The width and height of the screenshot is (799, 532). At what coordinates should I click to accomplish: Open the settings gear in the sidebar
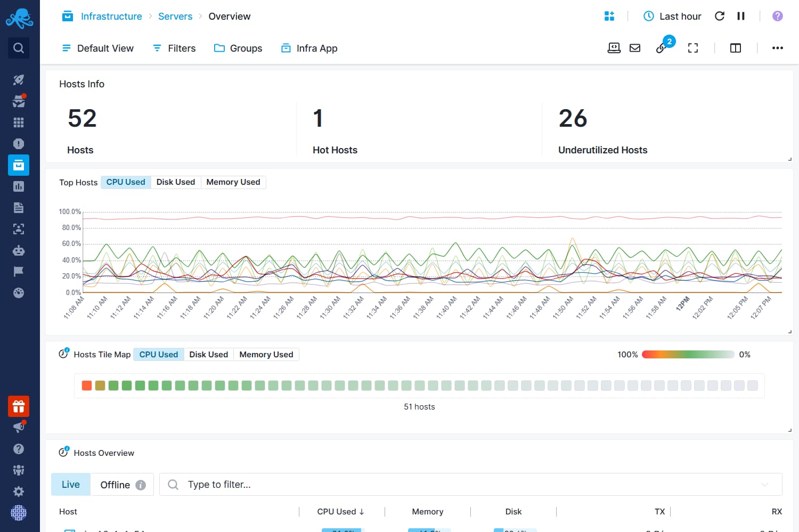coord(19,492)
